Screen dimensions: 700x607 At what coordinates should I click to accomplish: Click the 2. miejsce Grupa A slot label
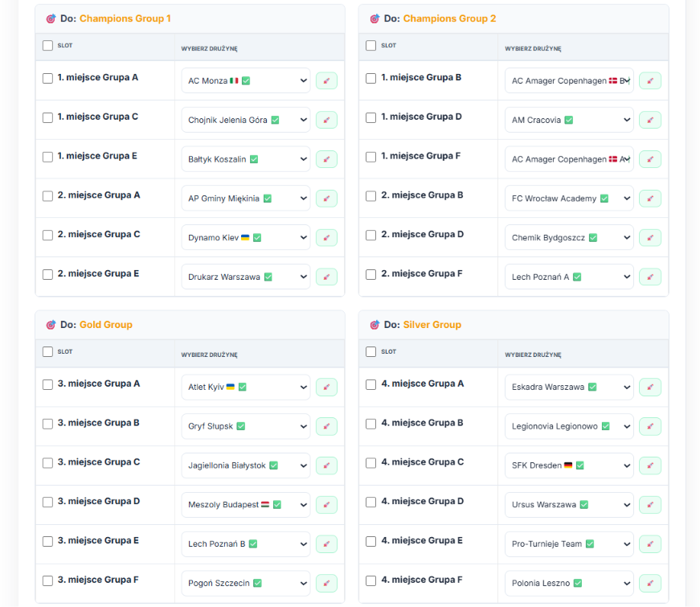(99, 195)
